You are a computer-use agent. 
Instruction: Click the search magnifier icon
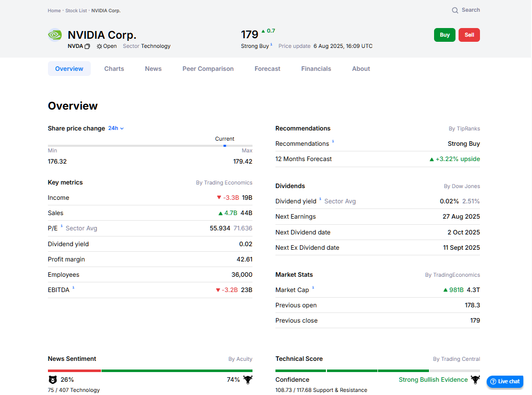(x=455, y=10)
